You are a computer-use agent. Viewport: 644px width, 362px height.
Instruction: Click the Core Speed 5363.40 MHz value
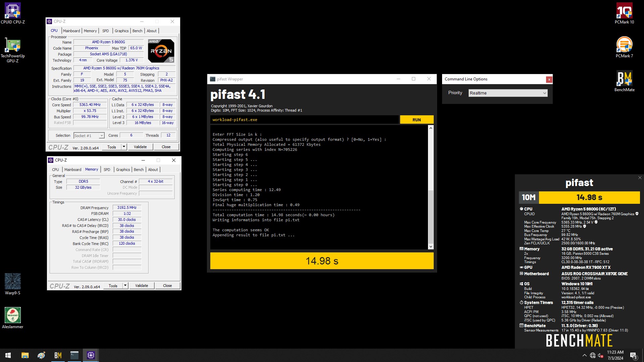coord(90,105)
